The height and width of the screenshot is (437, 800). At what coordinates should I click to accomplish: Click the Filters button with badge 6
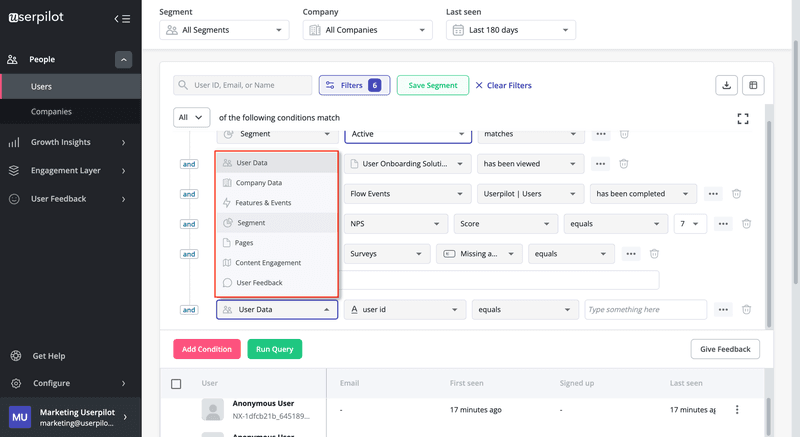click(354, 85)
